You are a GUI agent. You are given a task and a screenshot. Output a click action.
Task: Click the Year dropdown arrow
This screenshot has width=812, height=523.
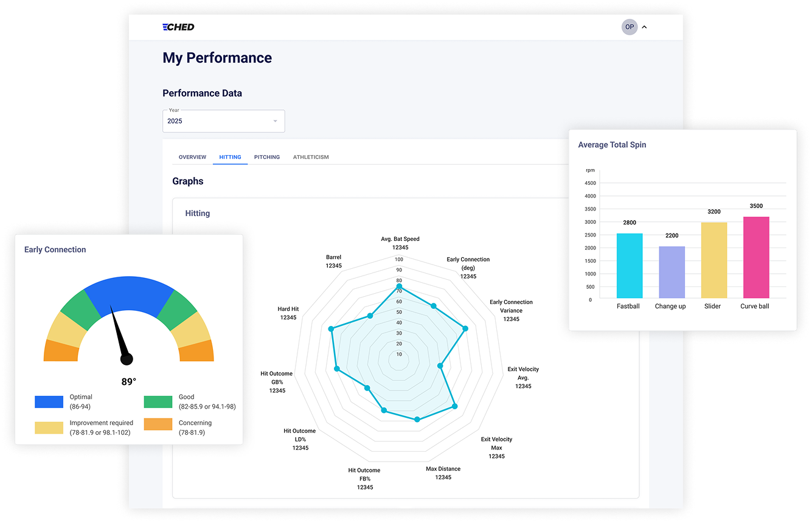coord(275,121)
